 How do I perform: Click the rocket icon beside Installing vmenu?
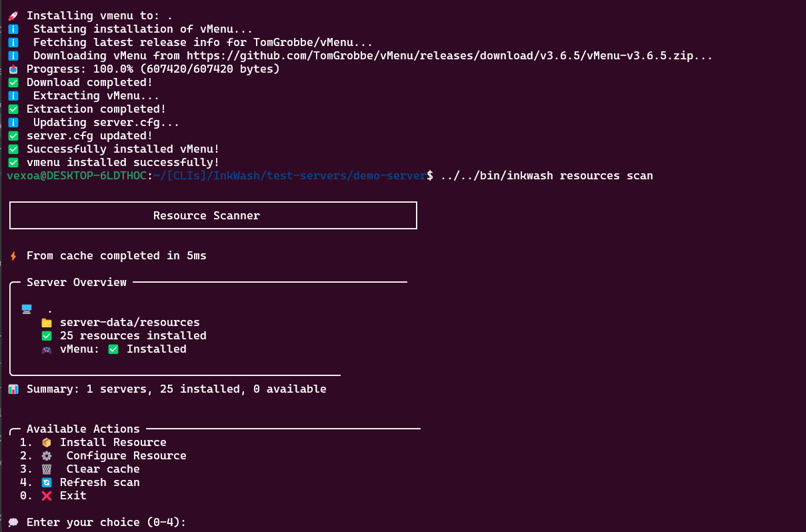pos(13,15)
